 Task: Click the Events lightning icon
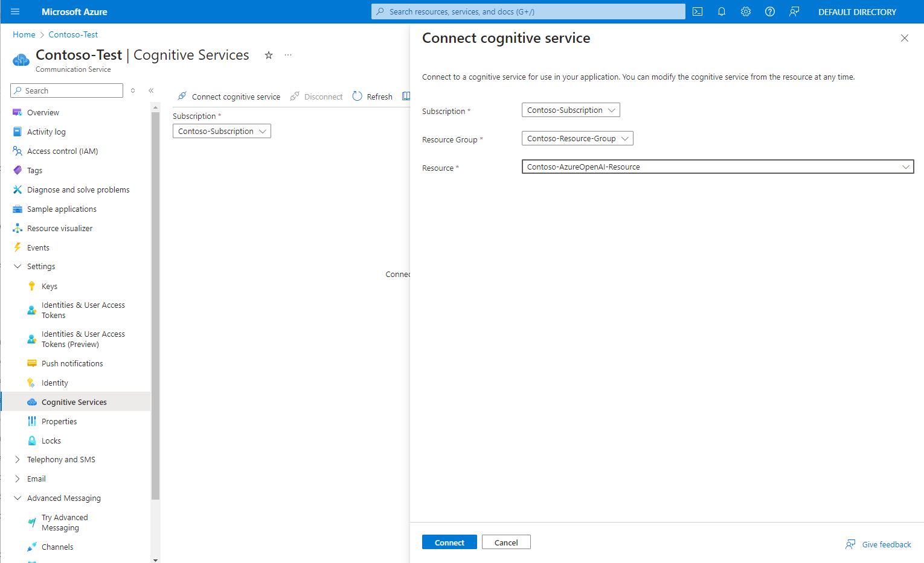point(18,247)
